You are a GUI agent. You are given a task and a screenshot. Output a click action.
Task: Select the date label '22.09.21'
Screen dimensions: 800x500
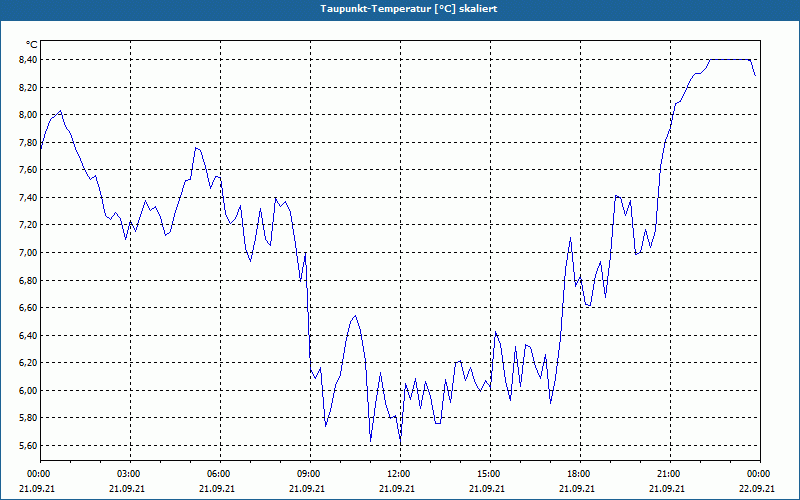tap(757, 488)
